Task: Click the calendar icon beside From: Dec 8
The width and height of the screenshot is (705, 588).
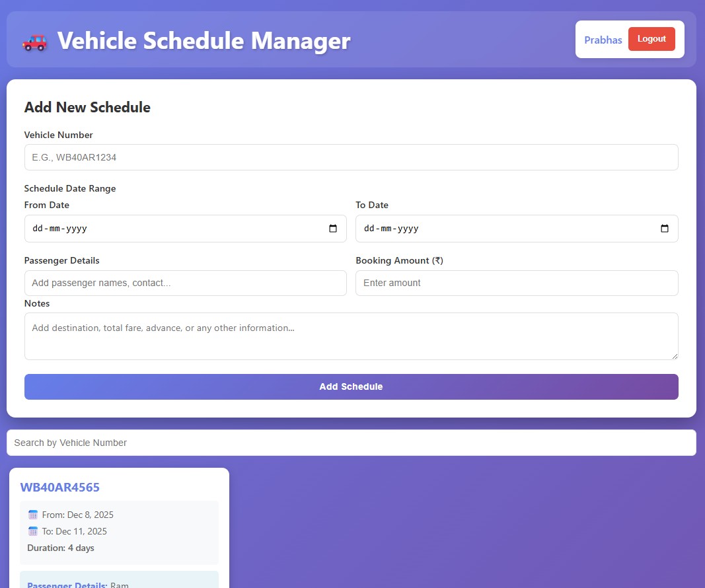Action: (x=33, y=515)
